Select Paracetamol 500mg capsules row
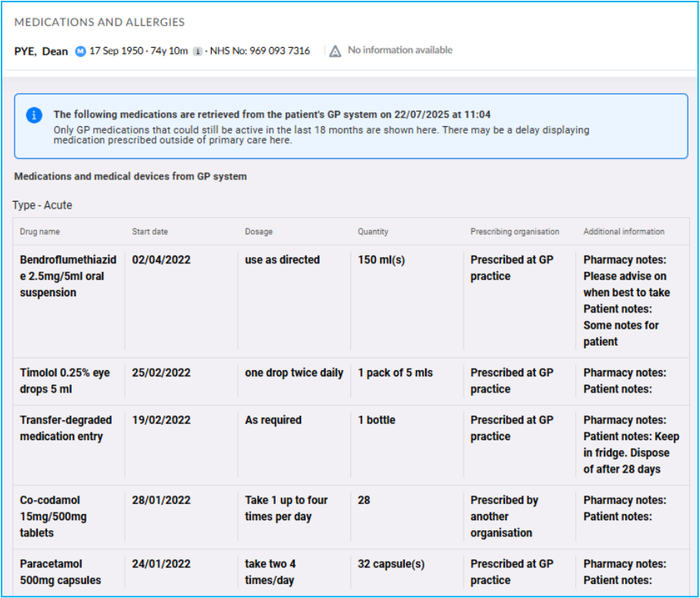This screenshot has width=700, height=598. tap(60, 572)
